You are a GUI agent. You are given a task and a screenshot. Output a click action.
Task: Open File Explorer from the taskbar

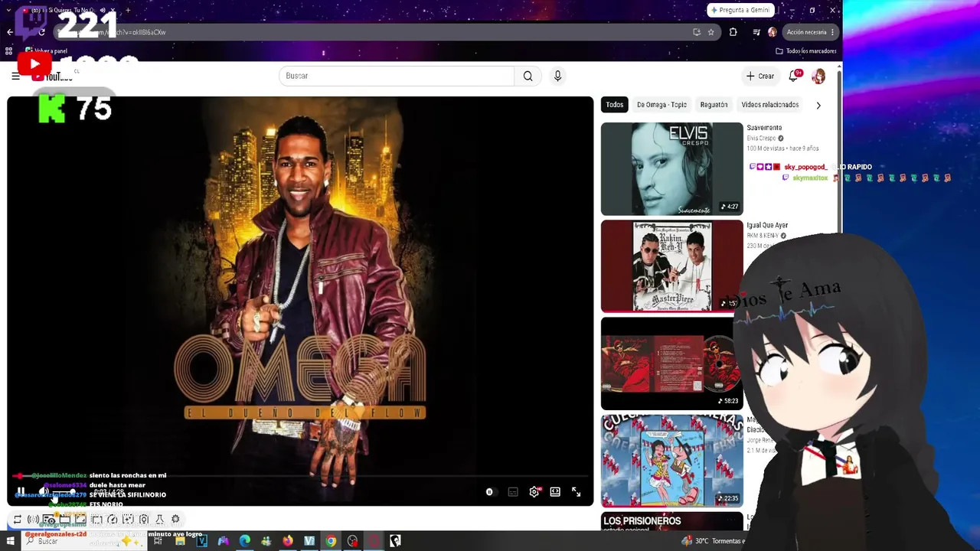[x=180, y=541]
